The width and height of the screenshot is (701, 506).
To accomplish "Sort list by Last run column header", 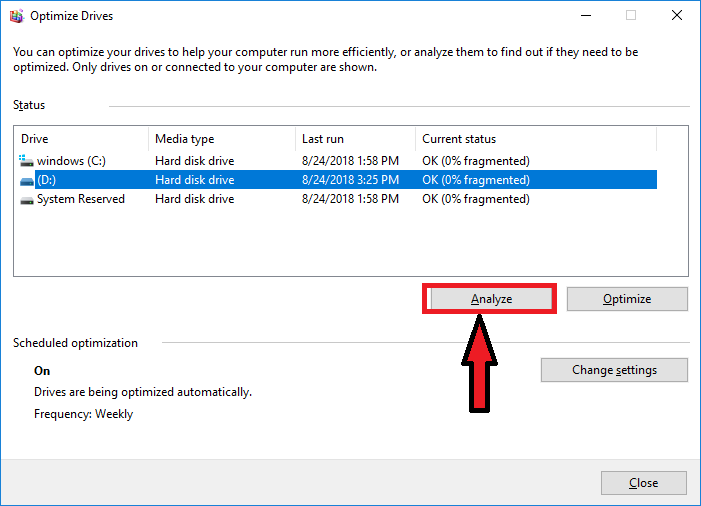I will [355, 139].
